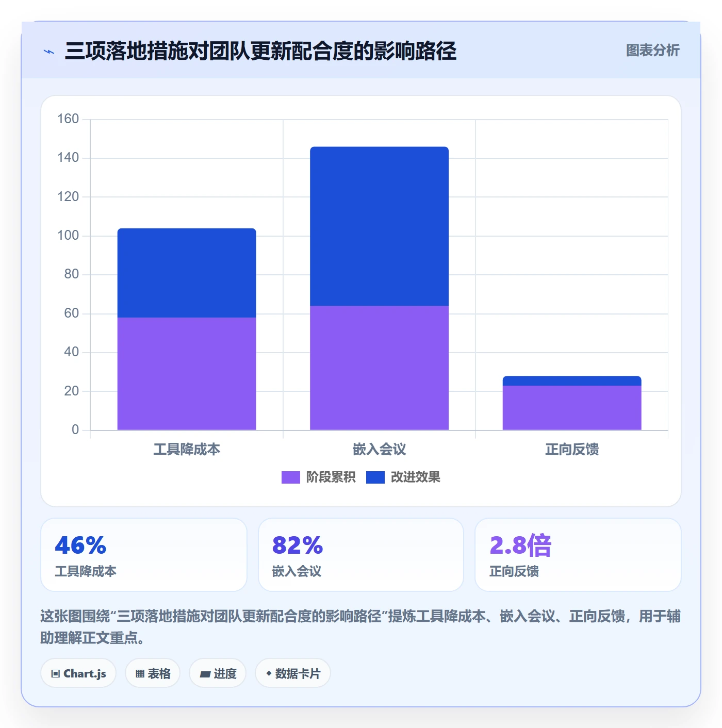Click the 160 y-axis tick label
This screenshot has height=728, width=722.
(x=68, y=119)
